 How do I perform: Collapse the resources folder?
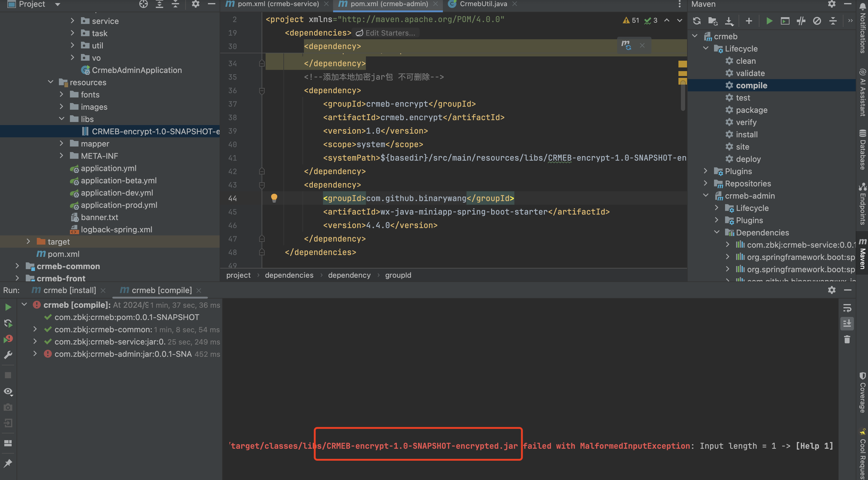[x=51, y=82]
